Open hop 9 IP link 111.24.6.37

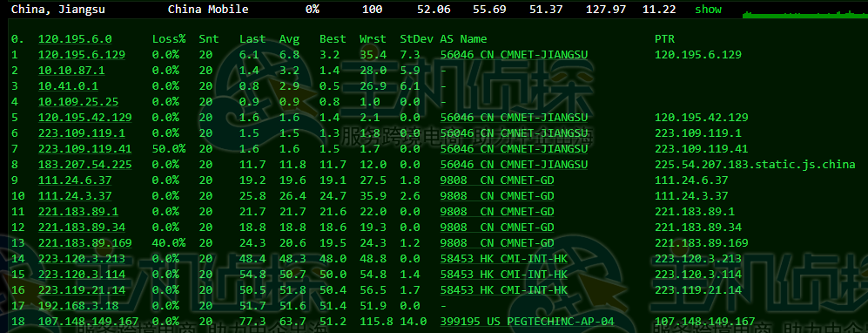(x=75, y=180)
